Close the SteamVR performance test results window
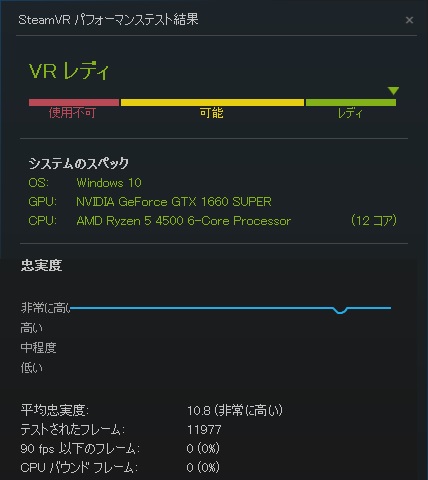The width and height of the screenshot is (428, 480). (409, 20)
